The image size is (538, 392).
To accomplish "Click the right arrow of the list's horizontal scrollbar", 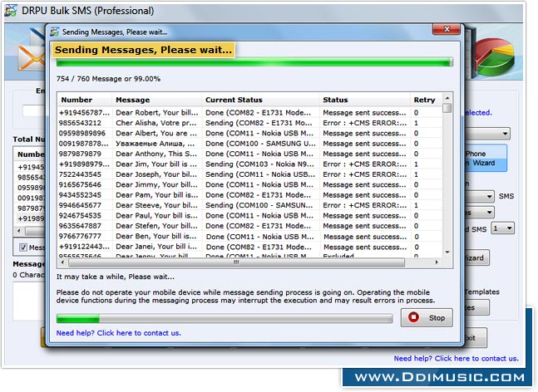I will (x=436, y=262).
